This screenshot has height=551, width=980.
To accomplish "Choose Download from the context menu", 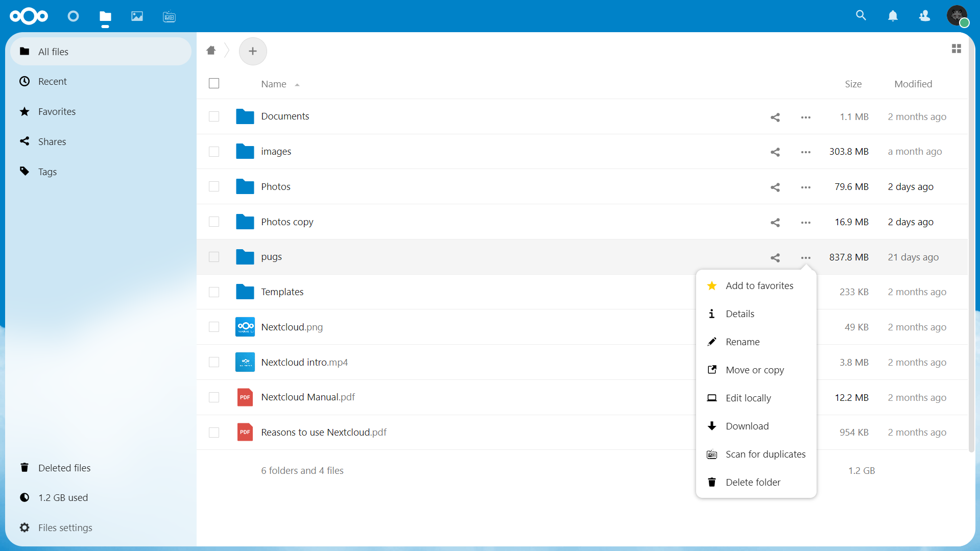I will [756, 426].
